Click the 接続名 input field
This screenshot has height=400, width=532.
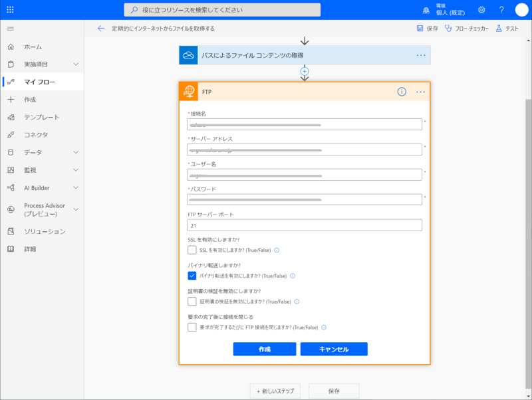[305, 124]
